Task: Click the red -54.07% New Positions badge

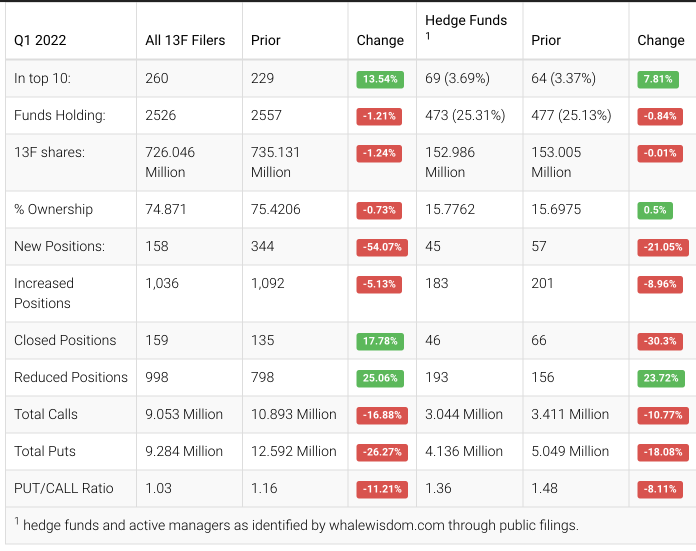Action: [x=381, y=247]
